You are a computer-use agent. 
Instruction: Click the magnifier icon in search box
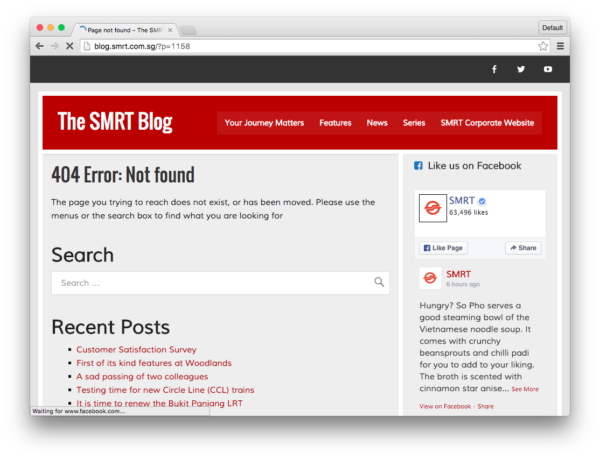point(379,282)
